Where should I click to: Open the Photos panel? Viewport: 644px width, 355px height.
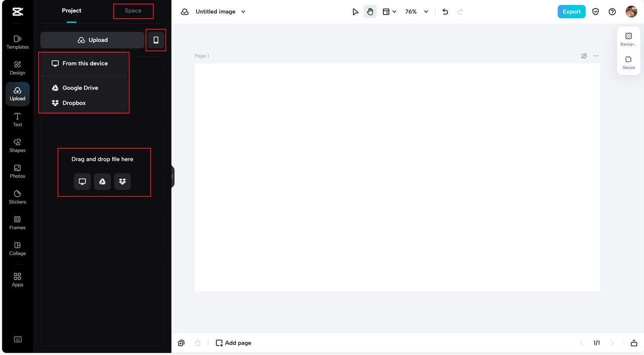(x=18, y=171)
